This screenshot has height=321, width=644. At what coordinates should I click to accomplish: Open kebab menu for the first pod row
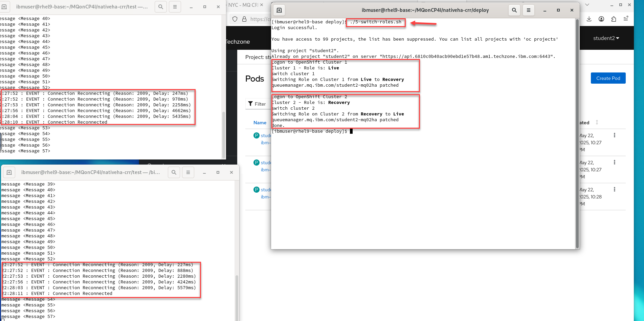click(x=614, y=135)
